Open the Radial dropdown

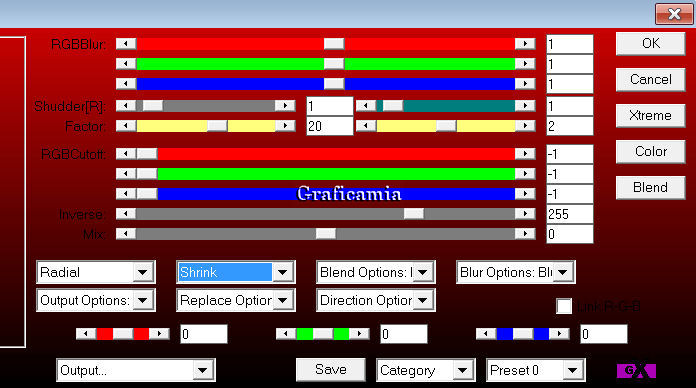96,272
